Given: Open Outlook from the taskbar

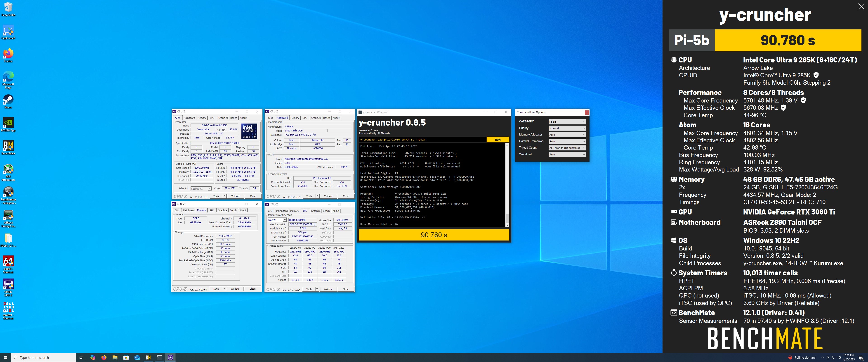Looking at the screenshot, I should 137,357.
